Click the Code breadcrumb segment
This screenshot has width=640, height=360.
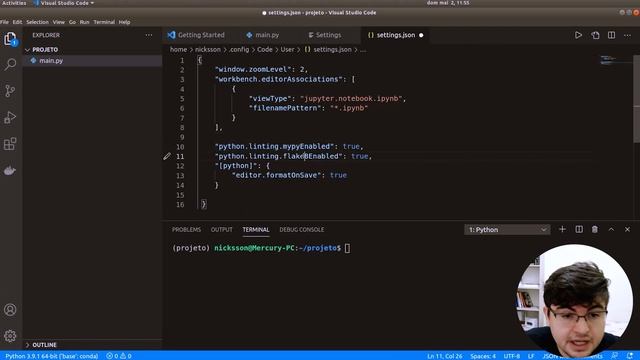click(x=264, y=49)
